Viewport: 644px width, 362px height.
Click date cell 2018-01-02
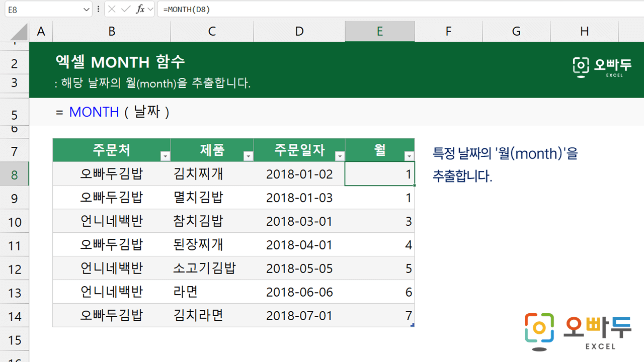(299, 174)
